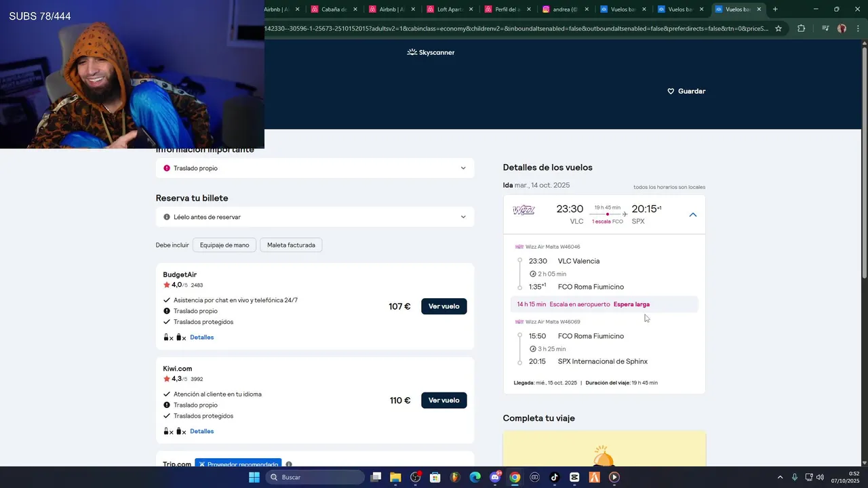868x488 pixels.
Task: Open Chrome media controls icon
Action: tap(825, 28)
